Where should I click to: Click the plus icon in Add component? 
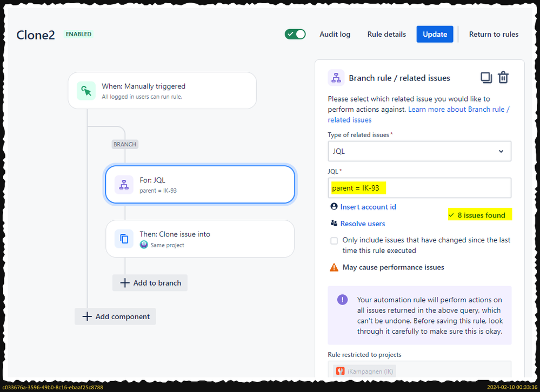point(87,316)
